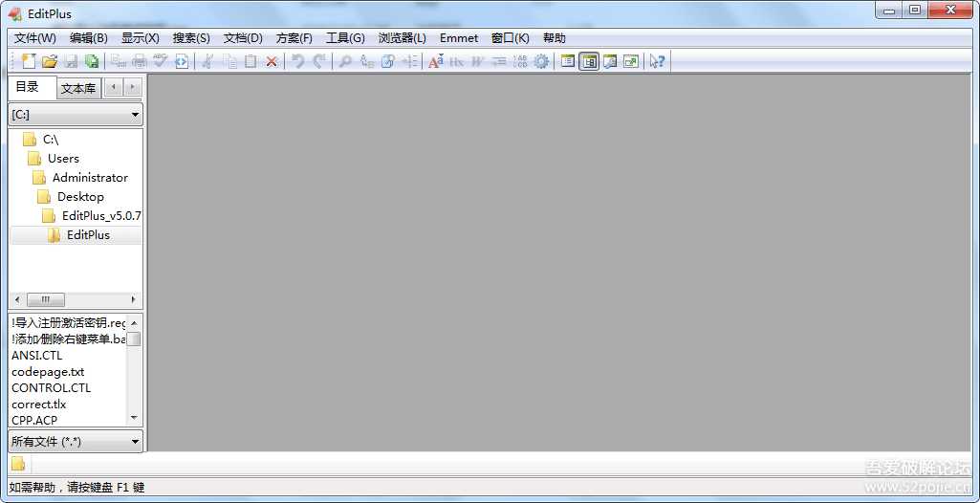Open the 帮助 menu
The image size is (980, 503).
555,38
